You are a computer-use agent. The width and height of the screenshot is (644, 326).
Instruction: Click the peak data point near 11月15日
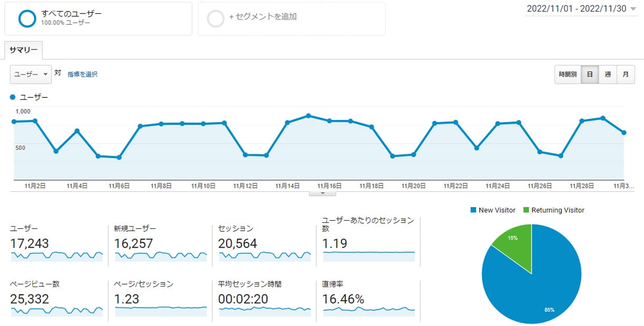coord(309,116)
